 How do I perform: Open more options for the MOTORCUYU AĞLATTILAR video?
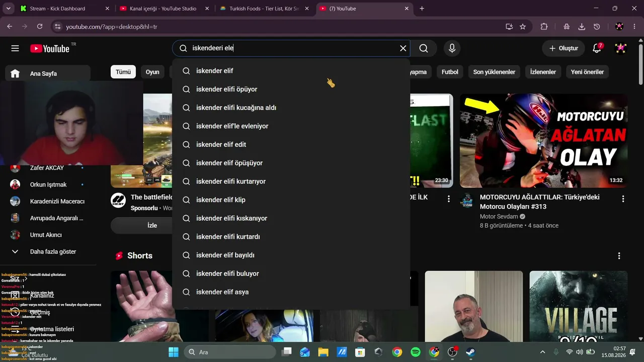623,199
